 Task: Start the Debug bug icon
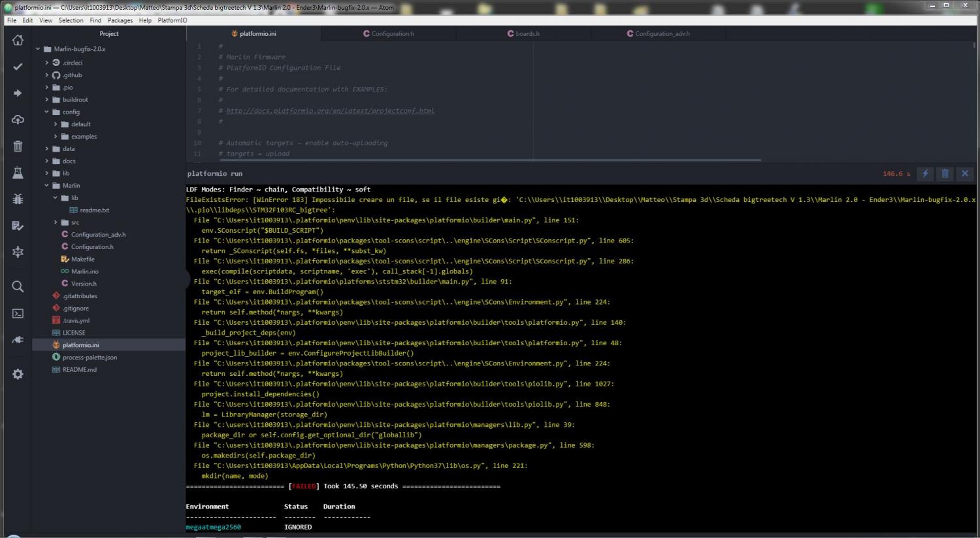click(x=18, y=199)
